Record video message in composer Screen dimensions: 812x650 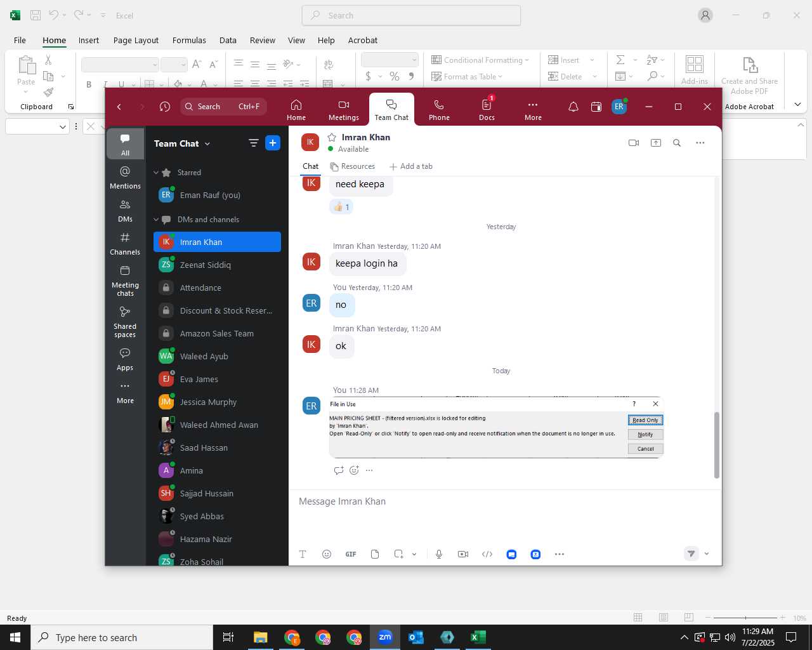[x=463, y=554]
